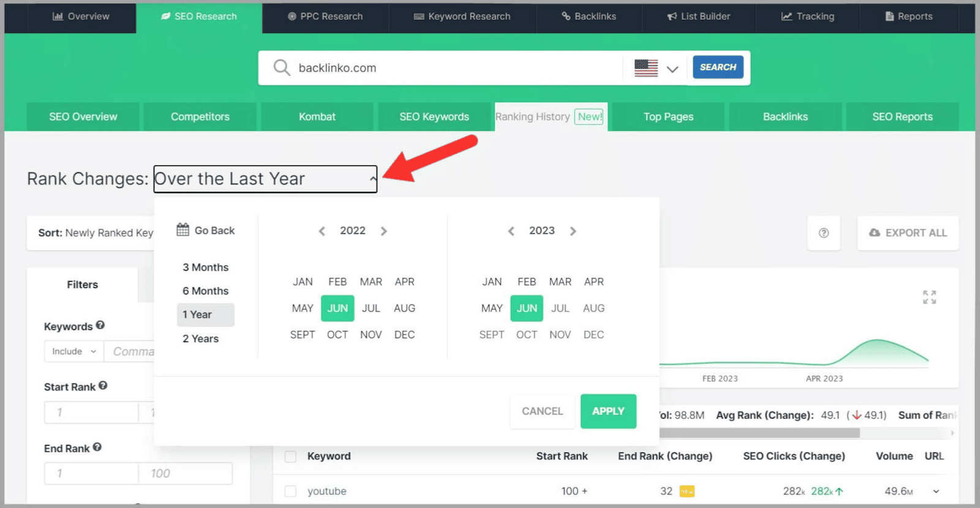Go to previous year before 2023
980x508 pixels.
click(511, 231)
